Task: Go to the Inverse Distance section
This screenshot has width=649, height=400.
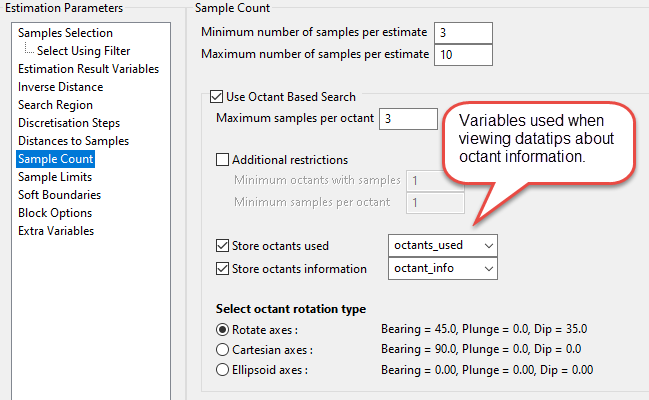Action: (60, 87)
